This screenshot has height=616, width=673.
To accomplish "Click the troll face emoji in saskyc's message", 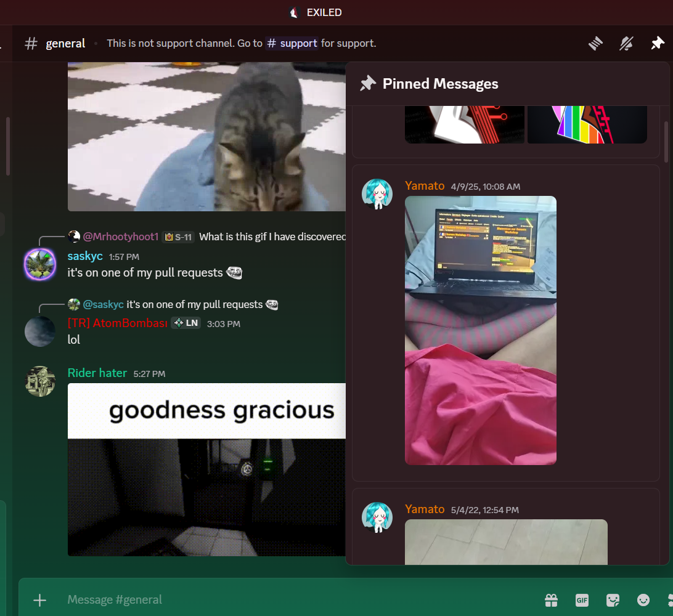I will pos(234,273).
